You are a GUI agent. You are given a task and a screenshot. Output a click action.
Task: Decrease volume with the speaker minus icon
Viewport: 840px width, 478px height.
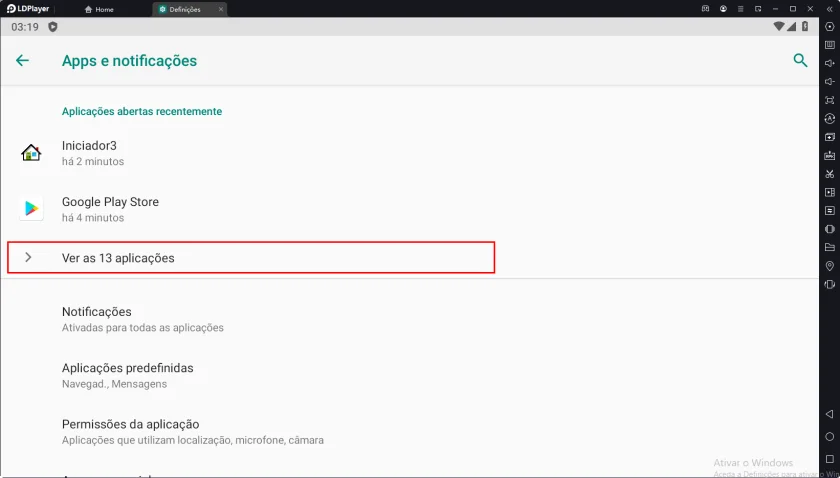click(830, 82)
